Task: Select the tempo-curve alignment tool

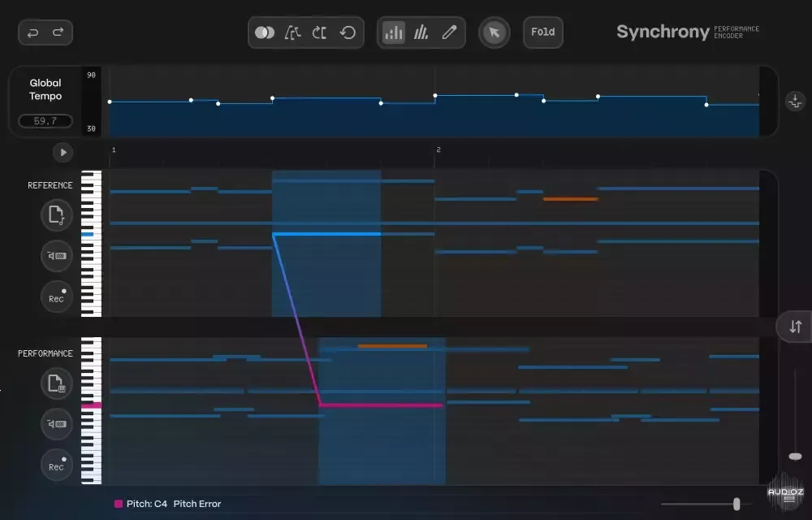Action: (292, 33)
